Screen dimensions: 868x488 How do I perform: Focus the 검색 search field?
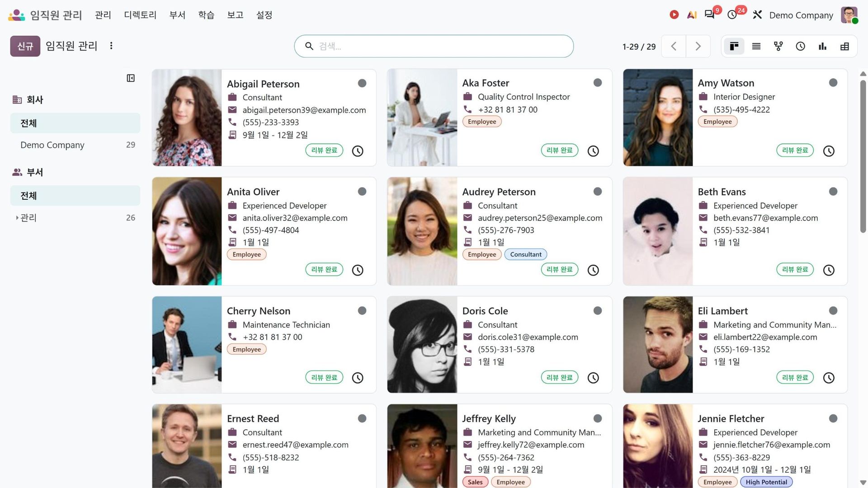[434, 46]
